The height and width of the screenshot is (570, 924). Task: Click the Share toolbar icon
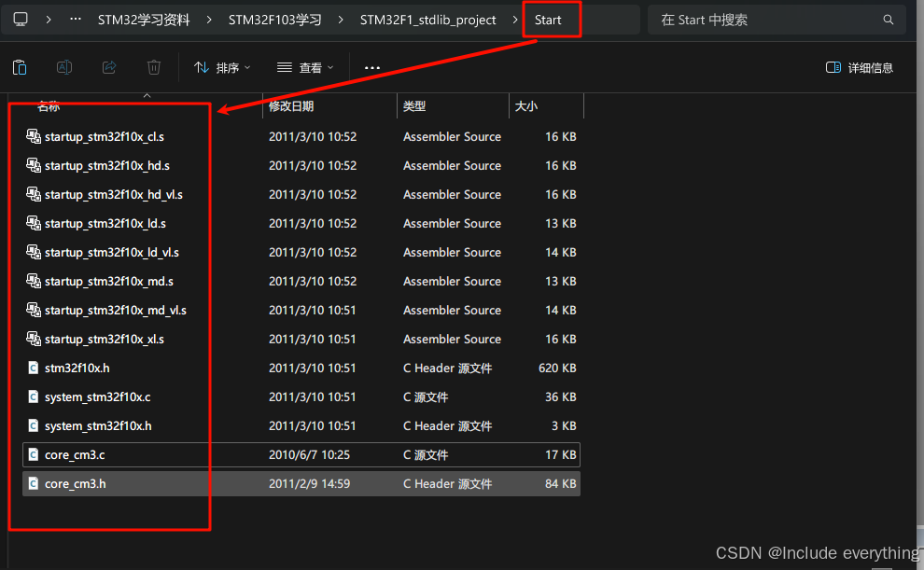109,68
